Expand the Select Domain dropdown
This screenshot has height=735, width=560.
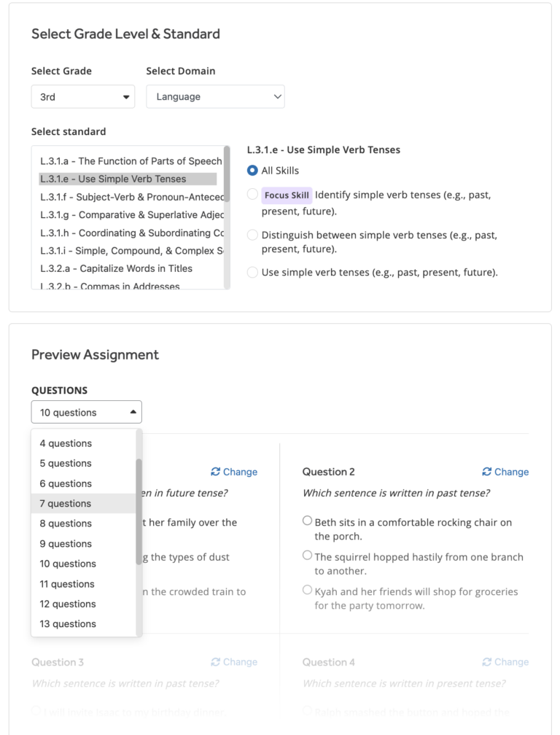tap(215, 96)
